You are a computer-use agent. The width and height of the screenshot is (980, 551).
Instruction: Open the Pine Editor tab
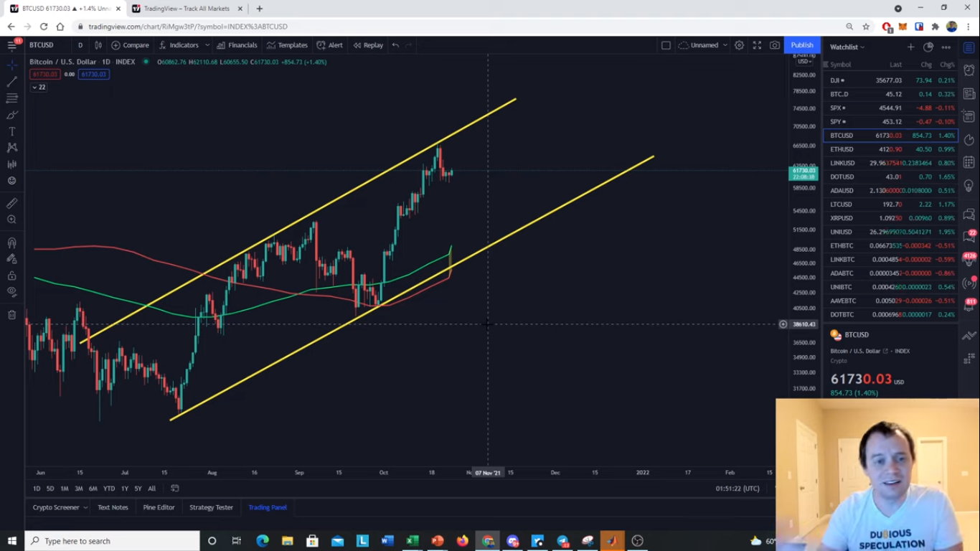pyautogui.click(x=159, y=507)
